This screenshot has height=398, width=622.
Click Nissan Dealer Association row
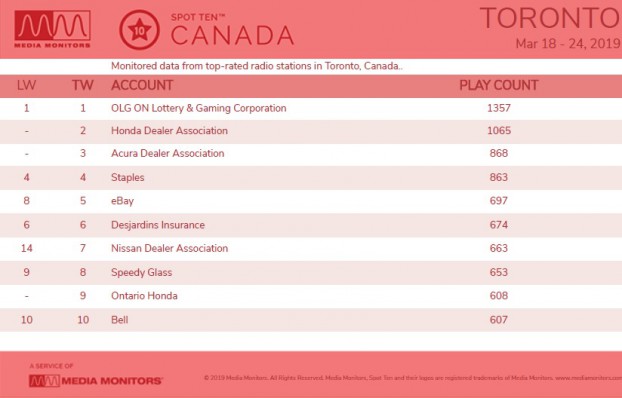311,248
